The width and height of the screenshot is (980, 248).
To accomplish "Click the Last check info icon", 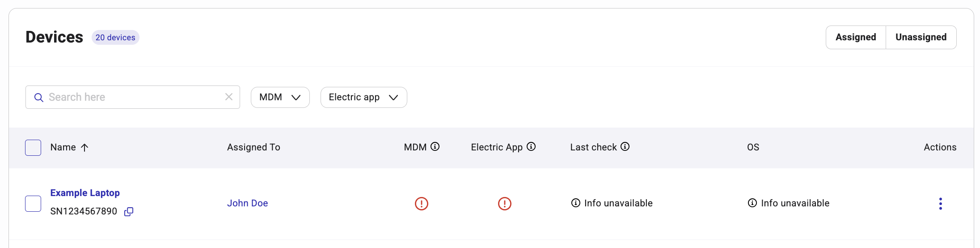I will 625,146.
